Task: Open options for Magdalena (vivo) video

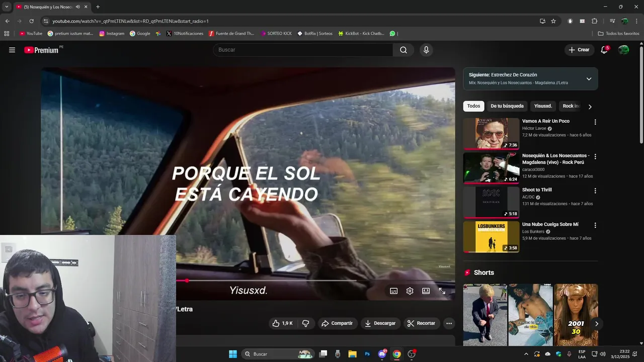Action: click(x=595, y=156)
